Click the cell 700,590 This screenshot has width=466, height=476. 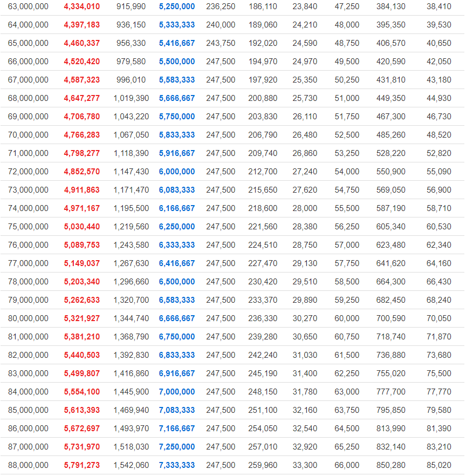(x=390, y=318)
